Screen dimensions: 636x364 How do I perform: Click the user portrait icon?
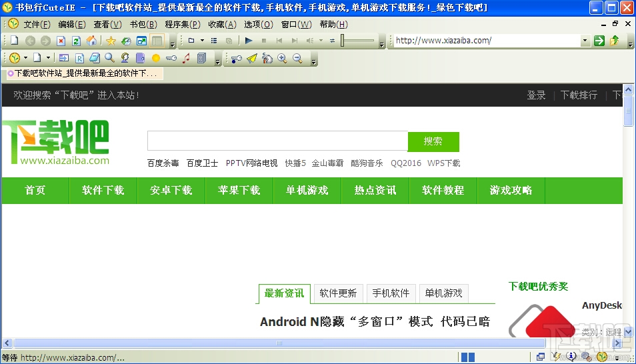(125, 58)
